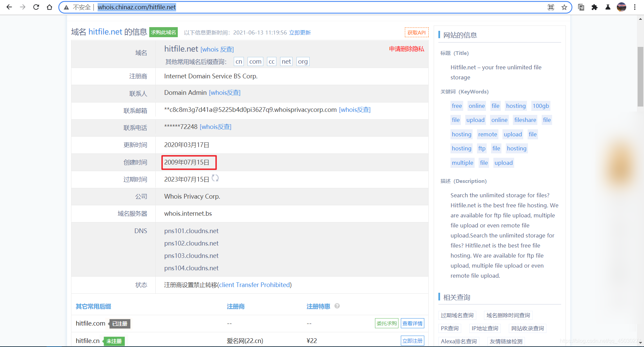
Task: Click the address bar URL field
Action: point(315,7)
